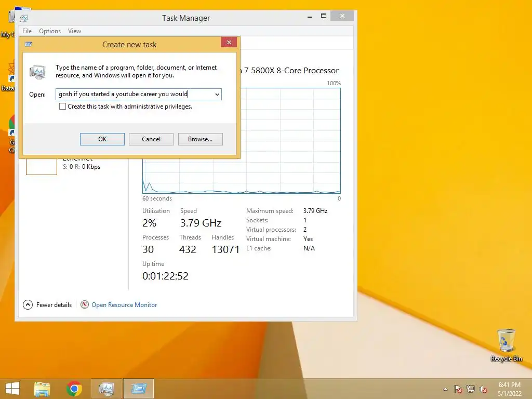Click the Run monitor icon in dialog

pos(37,72)
